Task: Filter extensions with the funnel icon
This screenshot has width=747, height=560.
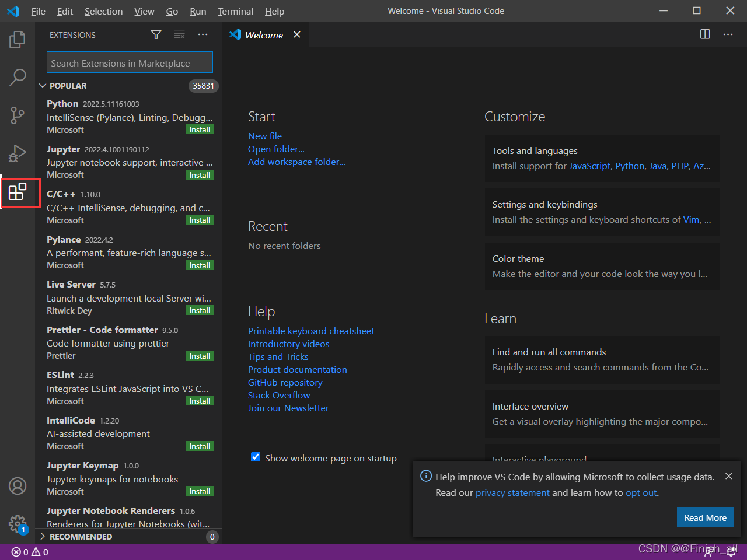Action: click(156, 35)
